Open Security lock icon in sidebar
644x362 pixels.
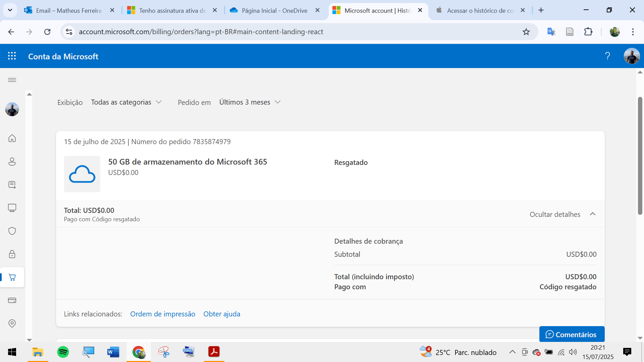12,254
